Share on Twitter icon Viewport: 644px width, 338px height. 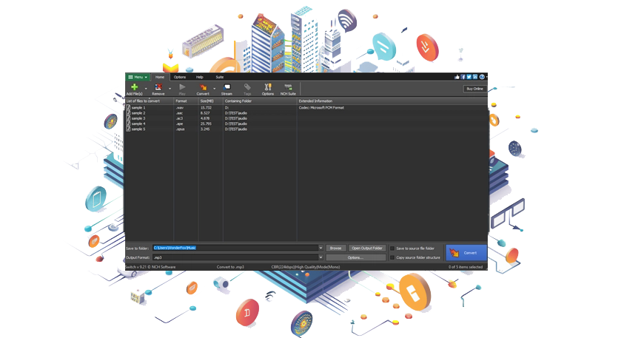pyautogui.click(x=469, y=77)
